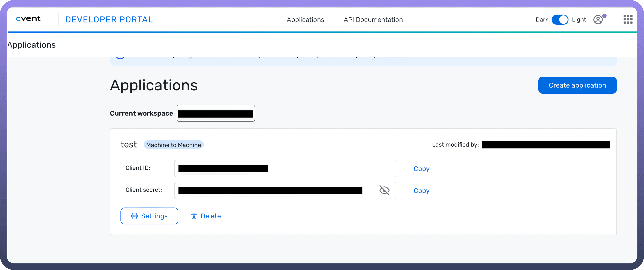Open the app grid launcher icon
644x270 pixels.
tap(628, 19)
